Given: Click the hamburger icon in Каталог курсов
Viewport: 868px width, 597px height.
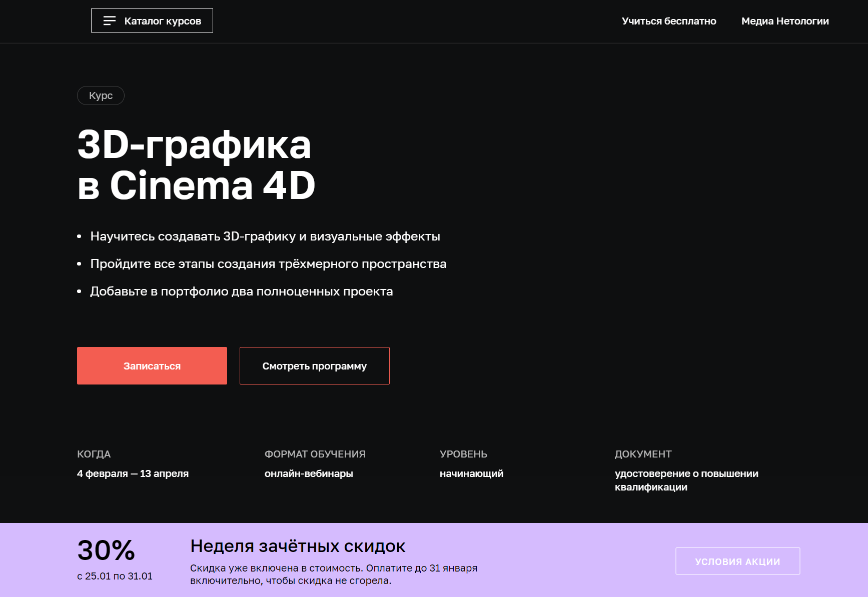Looking at the screenshot, I should pyautogui.click(x=110, y=20).
